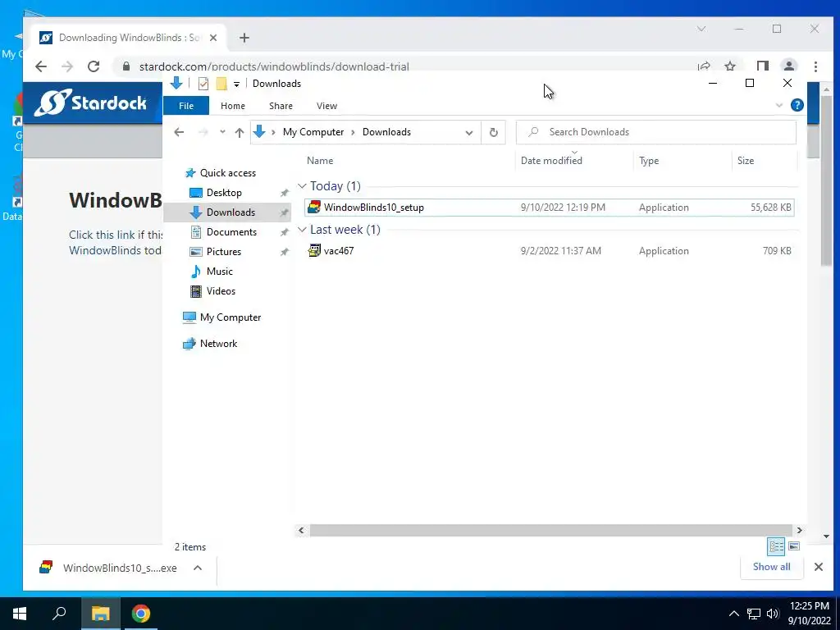Select the vac467 application file
Viewport: 840px width, 630px height.
(x=549, y=251)
